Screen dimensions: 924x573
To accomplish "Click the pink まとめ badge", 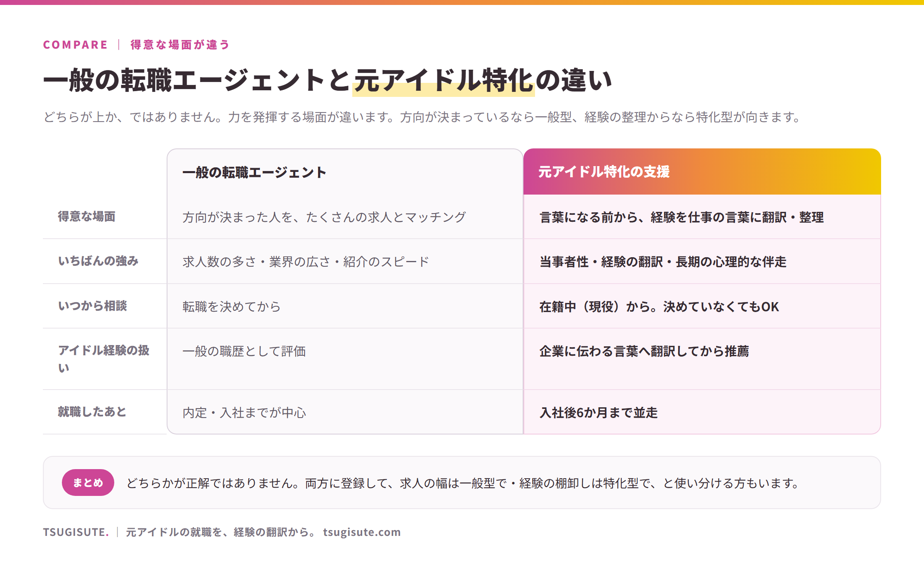I will pyautogui.click(x=88, y=483).
